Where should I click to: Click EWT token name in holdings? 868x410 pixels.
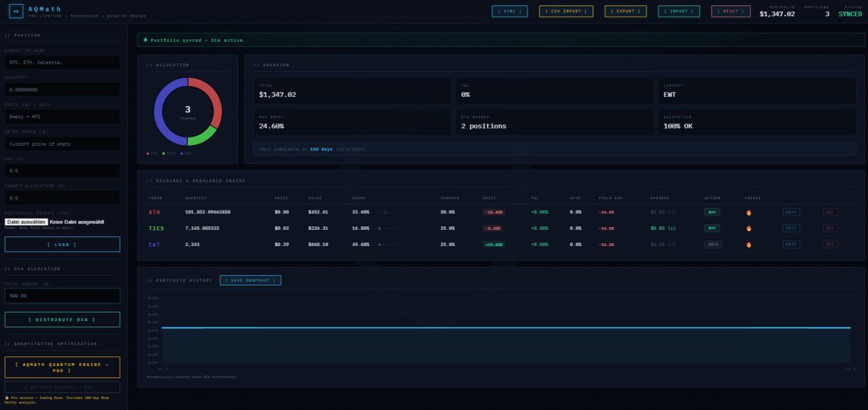[154, 244]
